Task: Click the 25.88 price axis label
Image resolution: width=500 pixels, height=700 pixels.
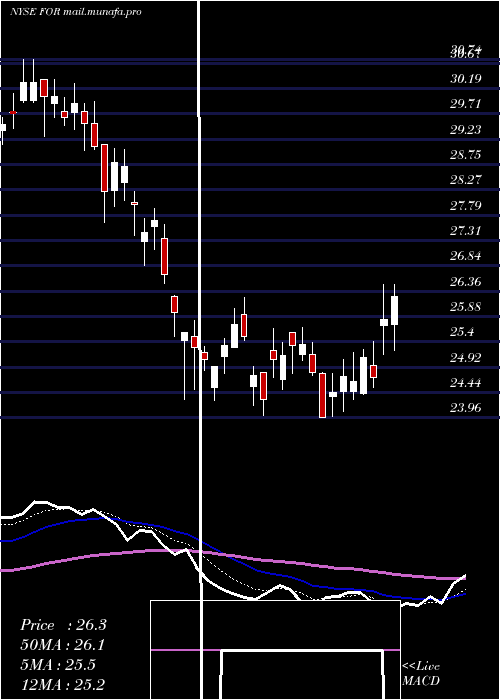Action: (x=466, y=307)
